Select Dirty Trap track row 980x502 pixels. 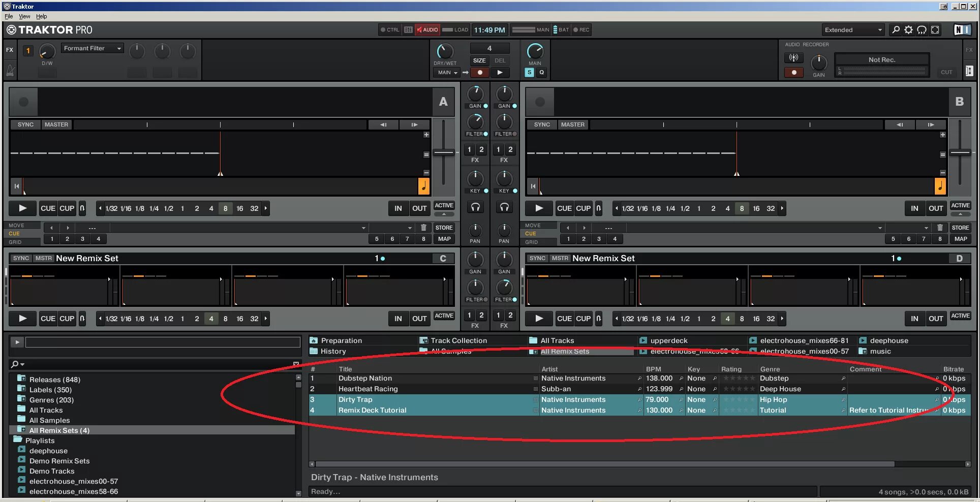[639, 399]
